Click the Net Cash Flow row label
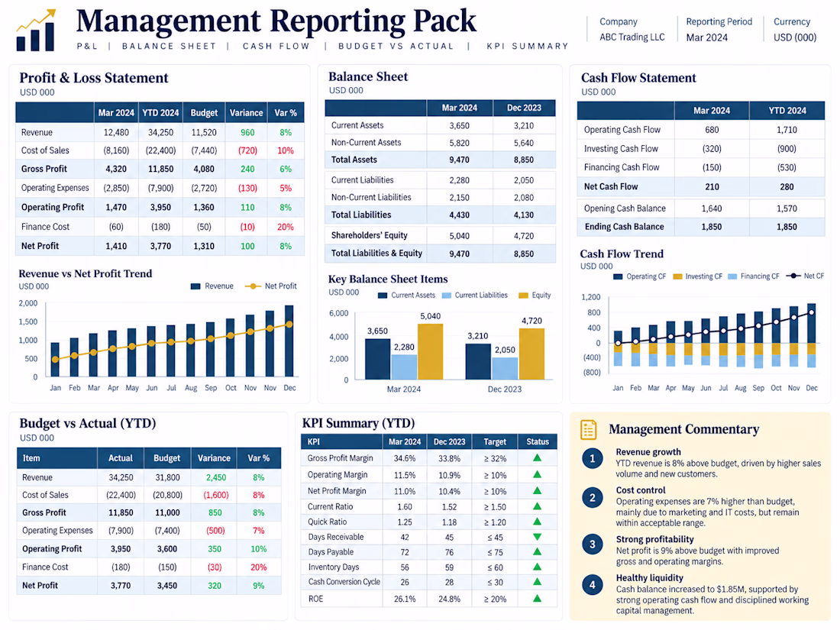Viewport: 840px width, 630px height. pos(611,186)
